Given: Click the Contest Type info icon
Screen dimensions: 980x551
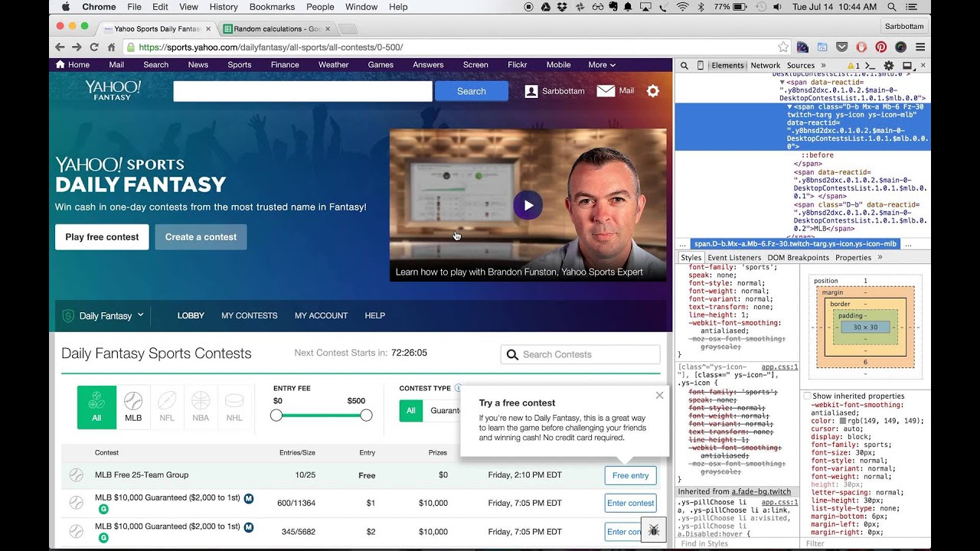Looking at the screenshot, I should (458, 388).
